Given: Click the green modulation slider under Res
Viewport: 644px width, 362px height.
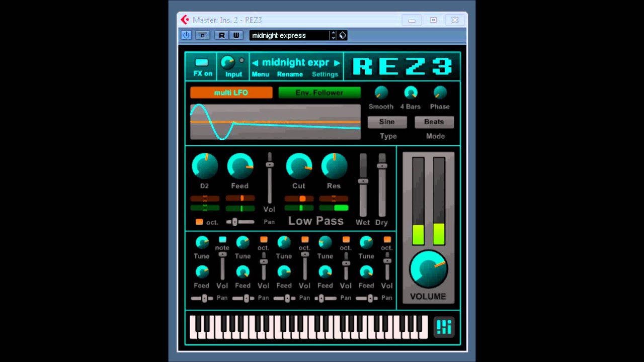Looking at the screenshot, I should (x=334, y=208).
